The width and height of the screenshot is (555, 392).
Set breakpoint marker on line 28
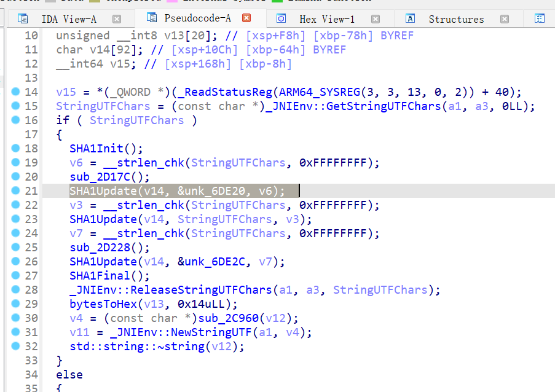tap(15, 290)
